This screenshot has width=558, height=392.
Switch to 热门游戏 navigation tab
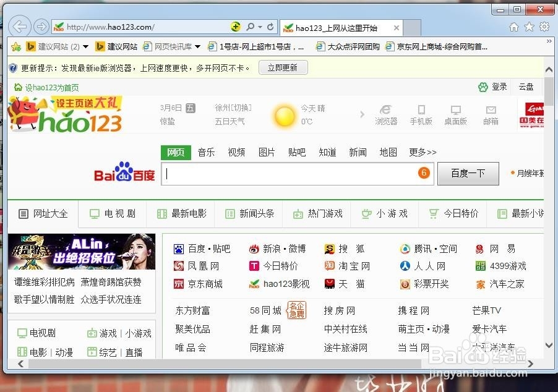click(x=317, y=214)
